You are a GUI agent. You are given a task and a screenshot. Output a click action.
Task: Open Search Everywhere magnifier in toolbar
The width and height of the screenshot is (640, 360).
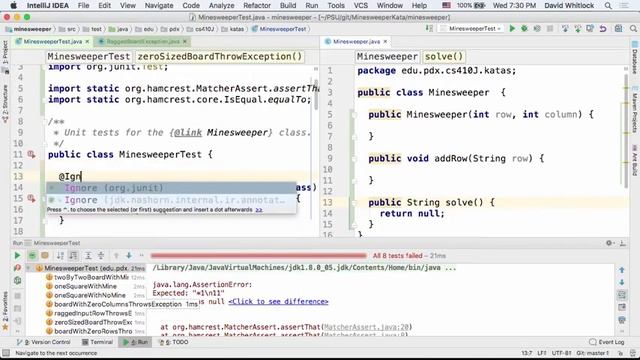click(x=633, y=29)
